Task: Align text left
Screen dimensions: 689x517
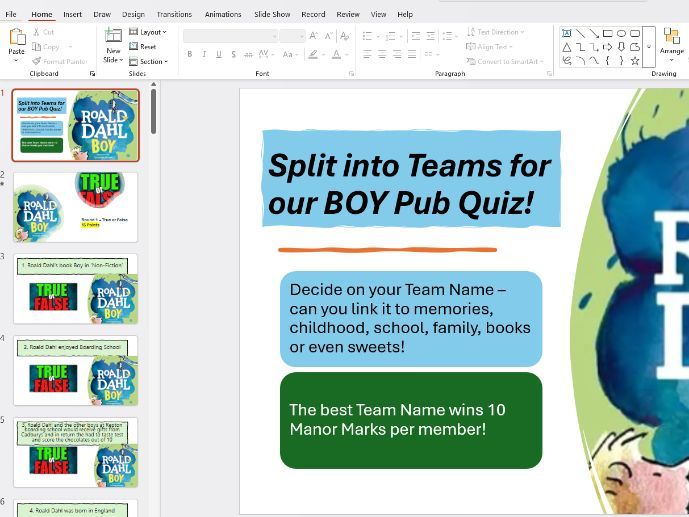Action: point(367,54)
